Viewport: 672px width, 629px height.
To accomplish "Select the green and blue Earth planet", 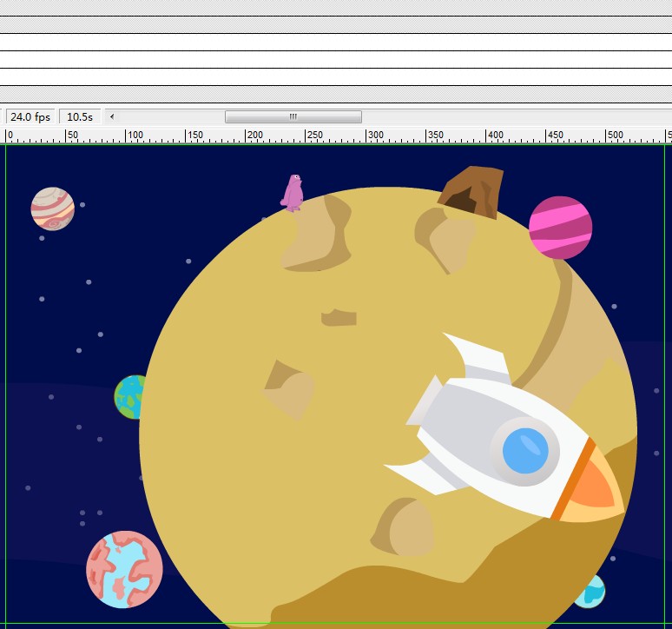I will [128, 397].
